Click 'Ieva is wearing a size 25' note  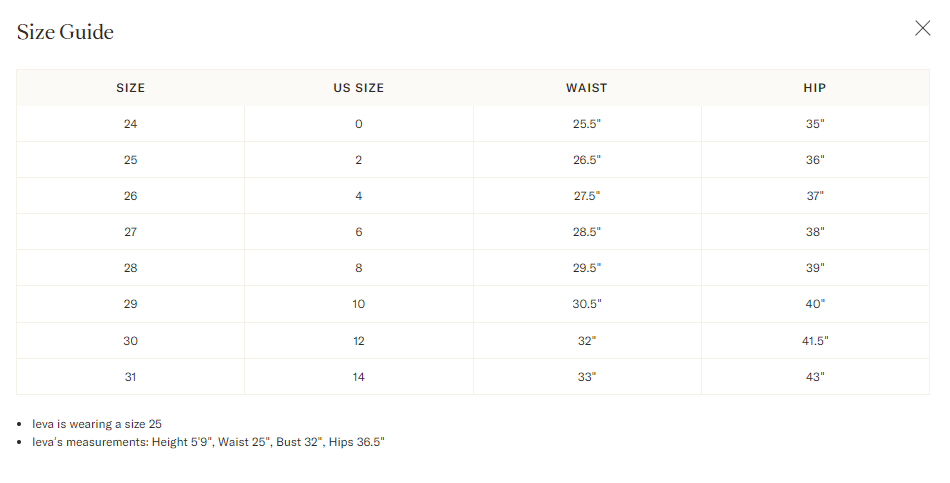[97, 424]
